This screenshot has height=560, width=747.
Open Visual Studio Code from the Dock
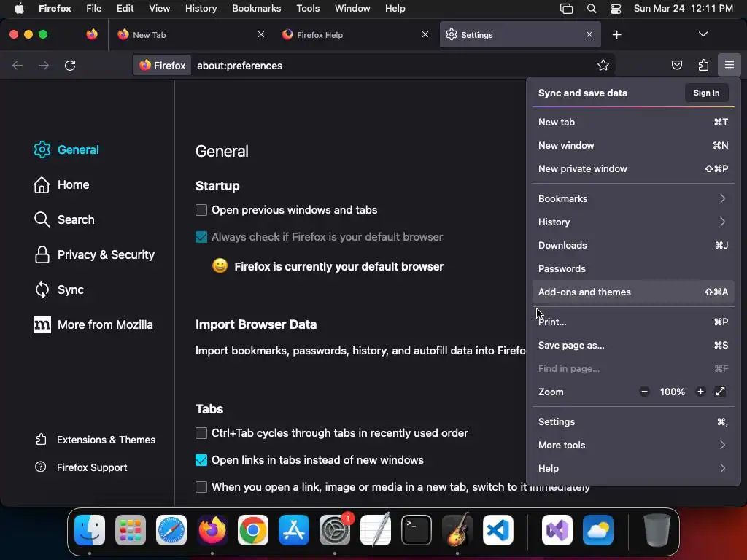498,530
